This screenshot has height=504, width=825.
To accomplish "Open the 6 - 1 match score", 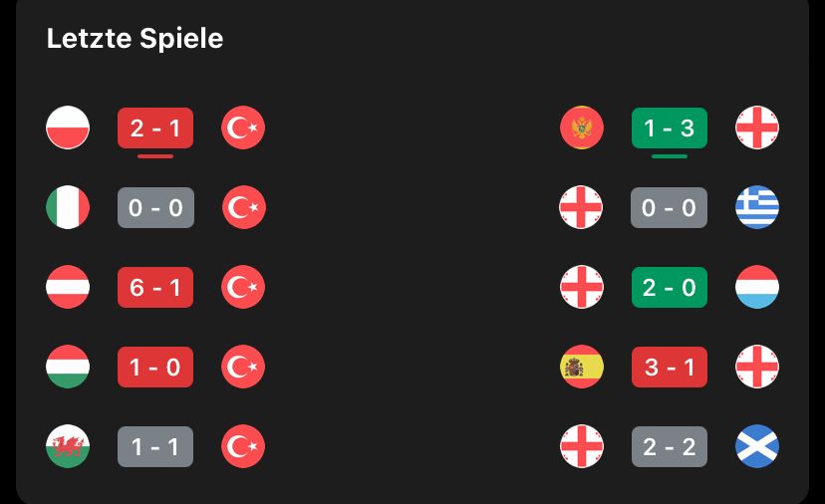I will 155,287.
